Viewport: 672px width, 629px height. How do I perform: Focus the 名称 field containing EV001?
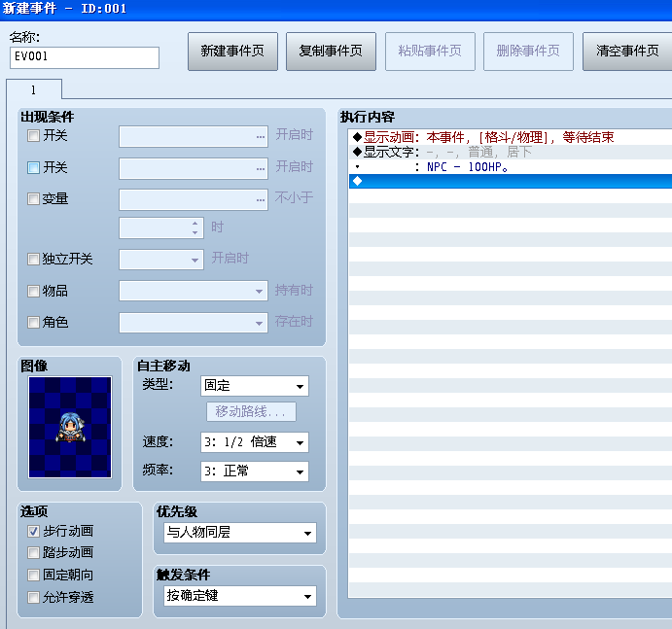click(85, 57)
